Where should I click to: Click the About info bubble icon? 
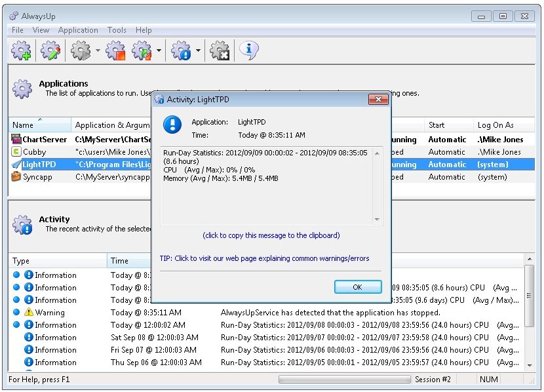click(248, 50)
